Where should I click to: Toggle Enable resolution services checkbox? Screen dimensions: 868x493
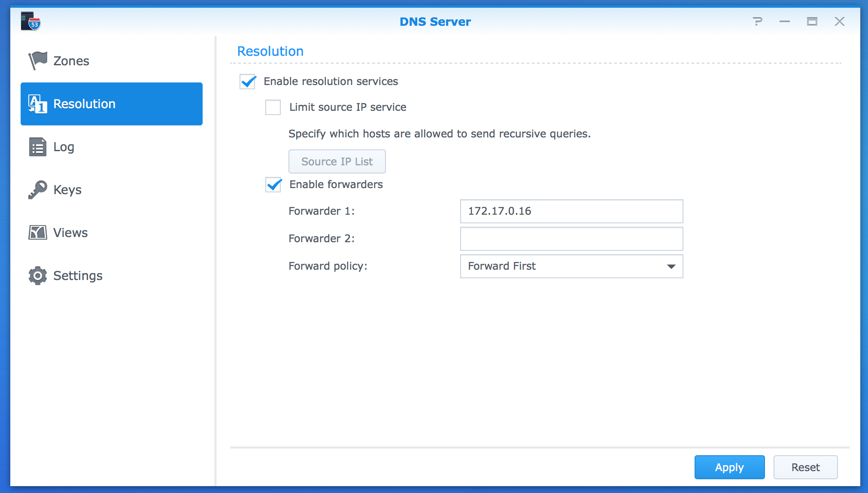(250, 81)
